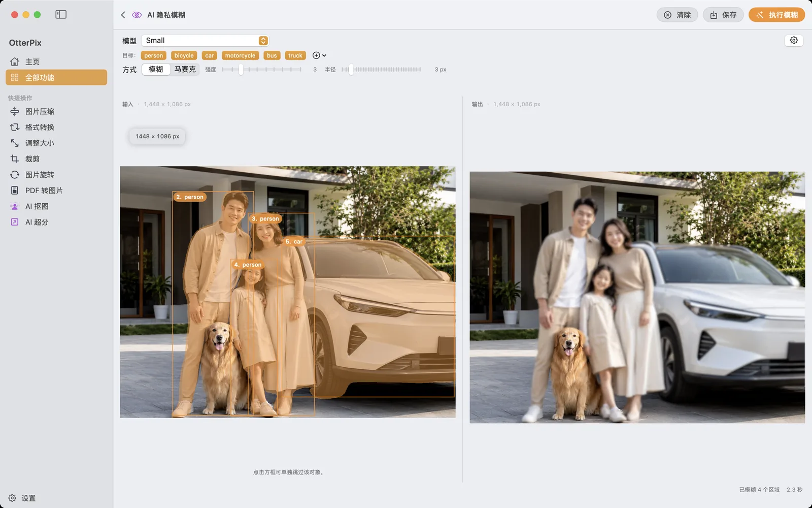Click the AI privacy blur eye icon
Image resolution: width=812 pixels, height=508 pixels.
137,15
